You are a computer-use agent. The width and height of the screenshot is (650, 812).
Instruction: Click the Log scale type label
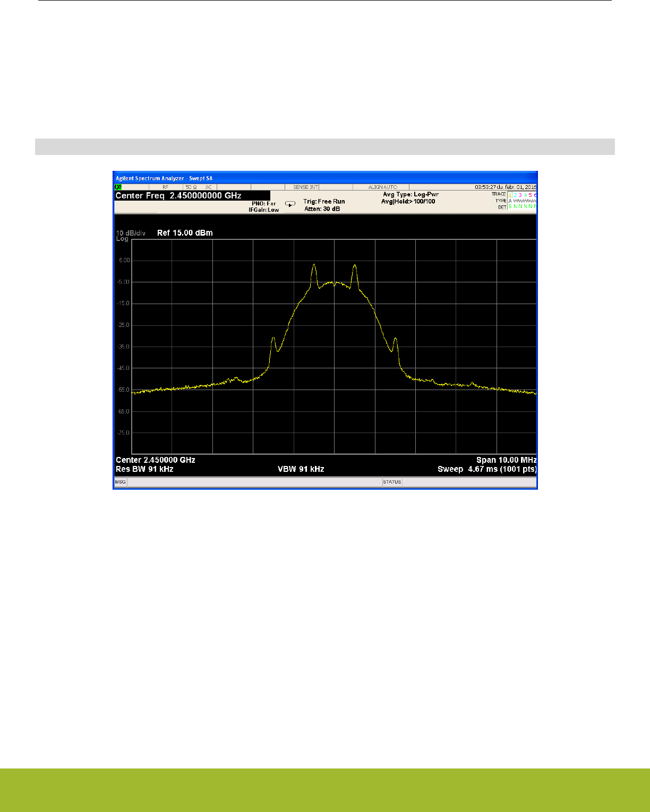coord(122,239)
